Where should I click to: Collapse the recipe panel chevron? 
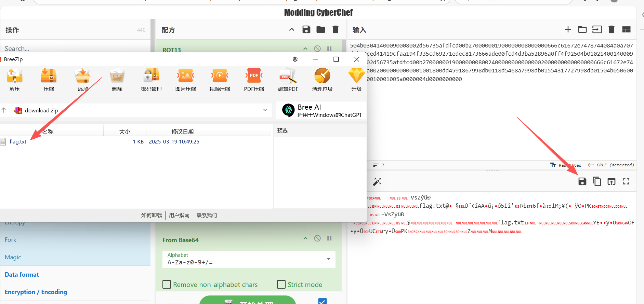click(x=292, y=29)
